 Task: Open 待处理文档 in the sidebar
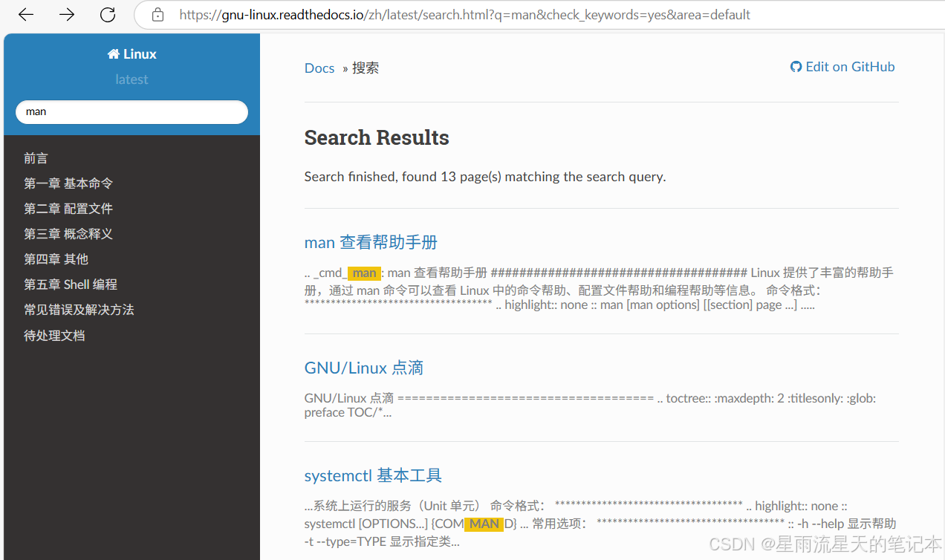pyautogui.click(x=54, y=336)
